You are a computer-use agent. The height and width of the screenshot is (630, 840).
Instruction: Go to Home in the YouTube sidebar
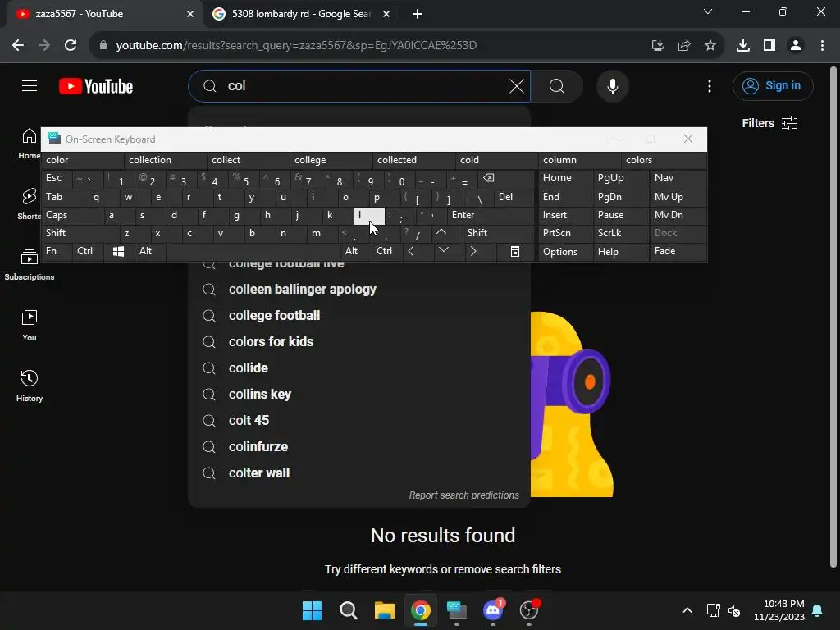(x=30, y=144)
